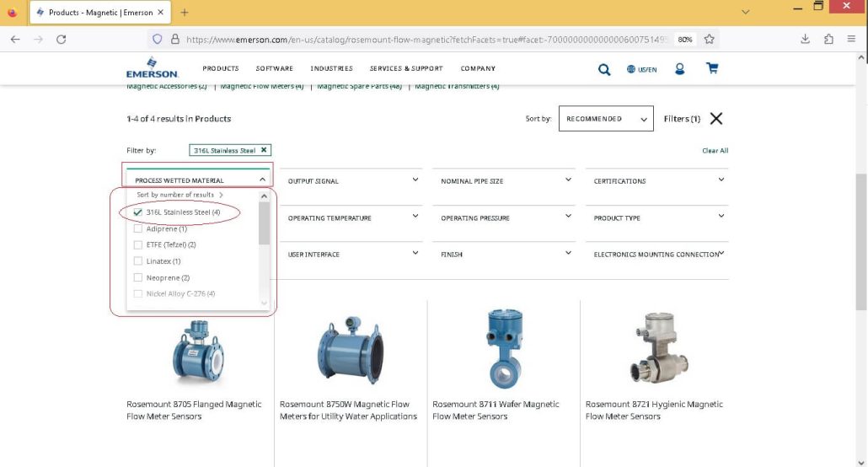The width and height of the screenshot is (868, 467).
Task: Open list all tabs chevron
Action: [x=746, y=12]
